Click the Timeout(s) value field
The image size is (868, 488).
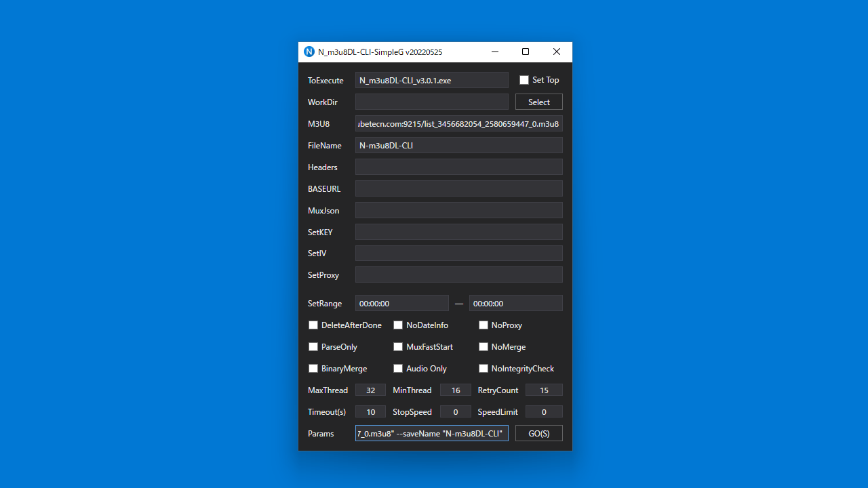370,411
